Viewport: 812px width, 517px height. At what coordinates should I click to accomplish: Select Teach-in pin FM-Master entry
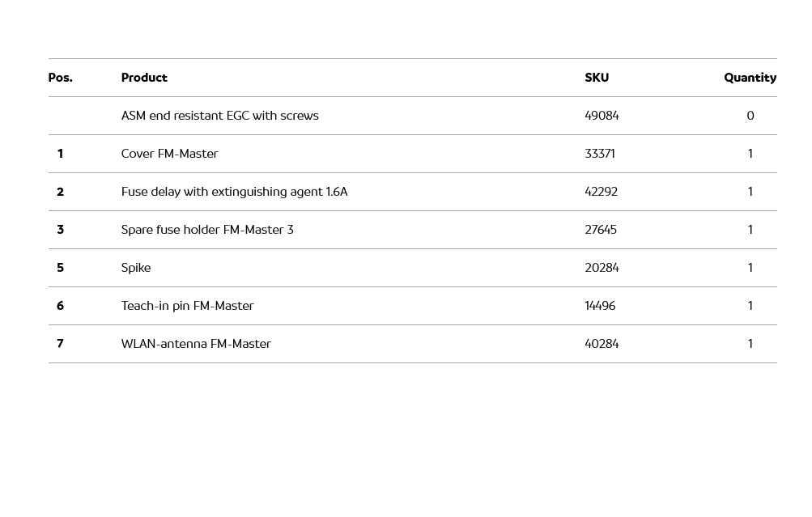tap(187, 306)
